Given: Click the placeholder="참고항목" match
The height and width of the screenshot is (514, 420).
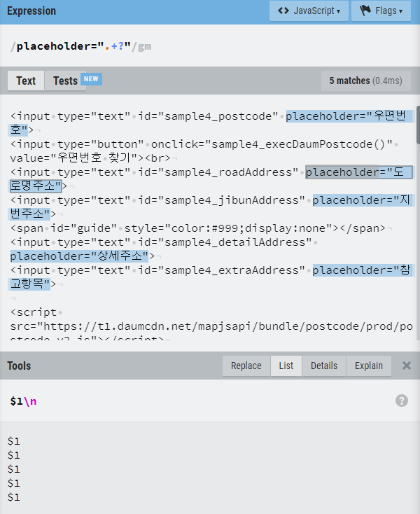Looking at the screenshot, I should point(363,270).
